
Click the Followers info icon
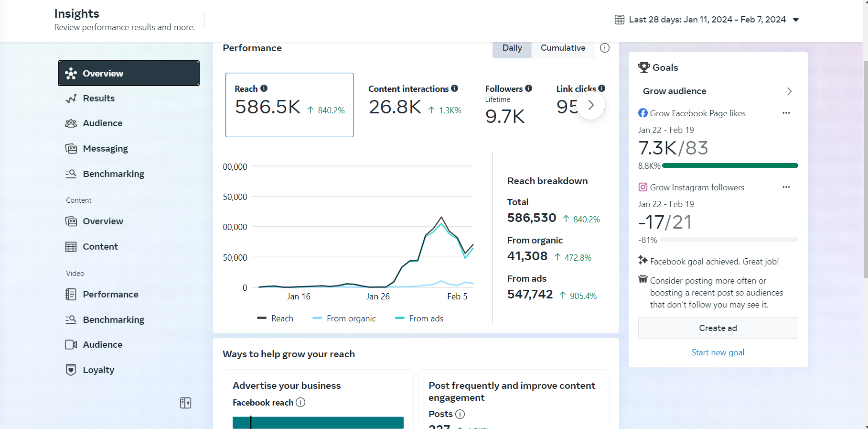[x=528, y=88]
